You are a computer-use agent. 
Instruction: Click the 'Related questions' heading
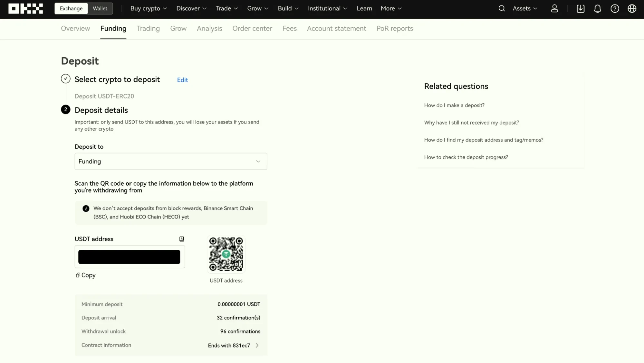(456, 86)
